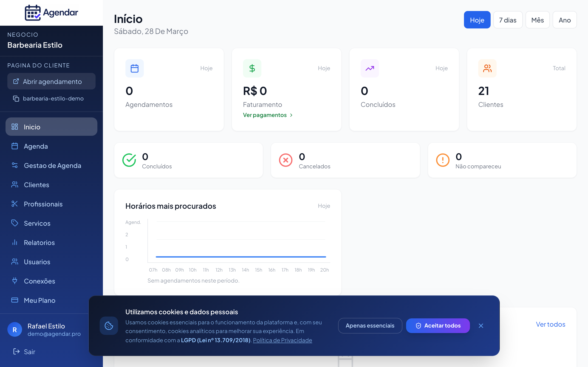Select the Profissionais scissors icon

click(x=15, y=204)
